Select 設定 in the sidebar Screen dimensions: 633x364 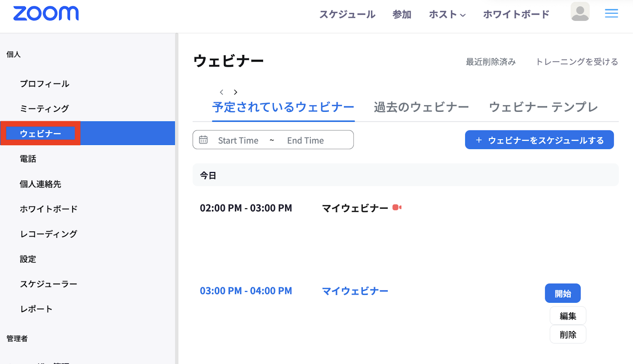point(28,259)
